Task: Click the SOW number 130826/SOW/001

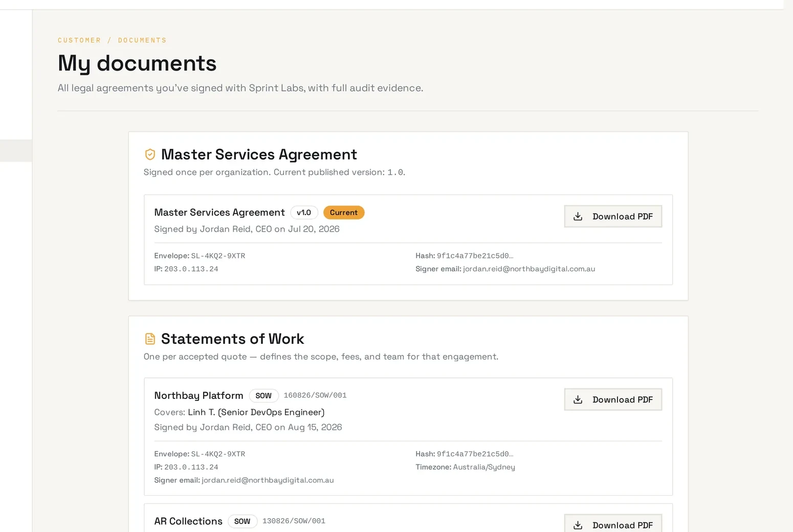Action: (x=294, y=521)
